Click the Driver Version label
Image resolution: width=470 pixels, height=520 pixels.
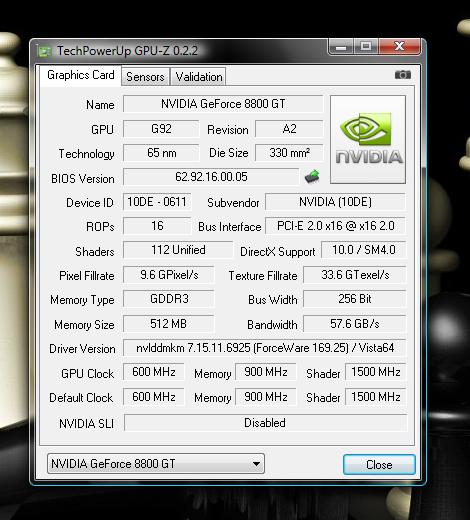[x=82, y=349]
